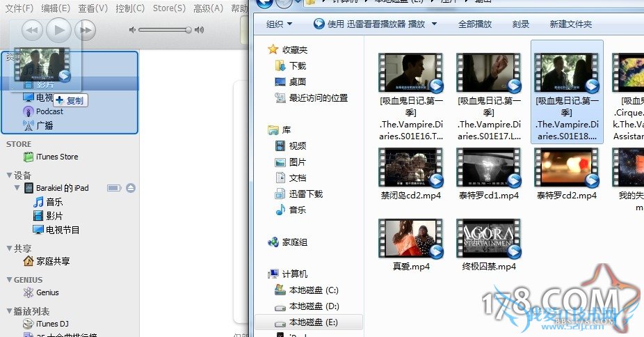Select 终极囚禁.mp4 video file
Image resolution: width=644 pixels, height=337 pixels.
pyautogui.click(x=489, y=245)
